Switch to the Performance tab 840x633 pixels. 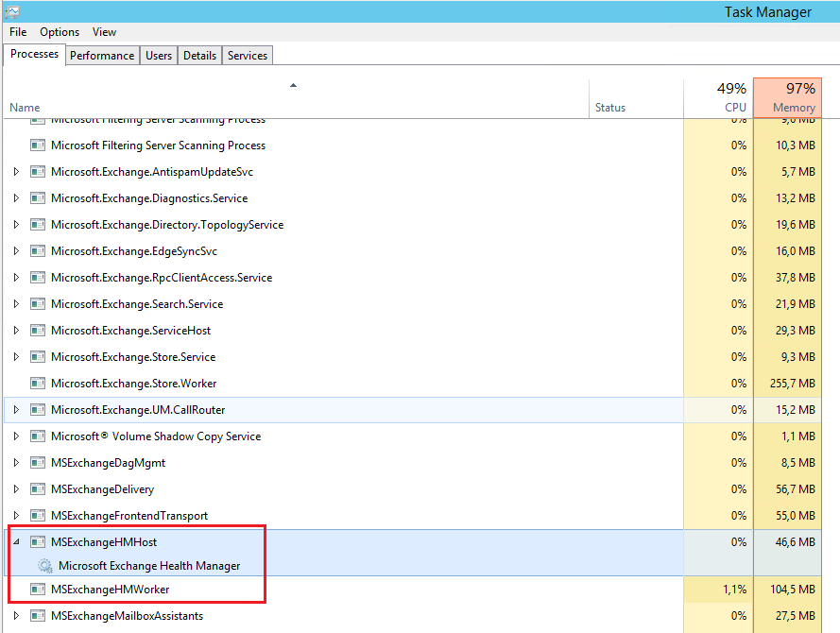pyautogui.click(x=102, y=56)
